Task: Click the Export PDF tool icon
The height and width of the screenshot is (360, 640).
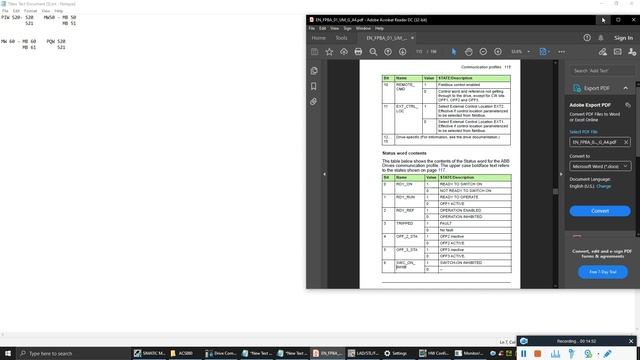Action: 577,88
